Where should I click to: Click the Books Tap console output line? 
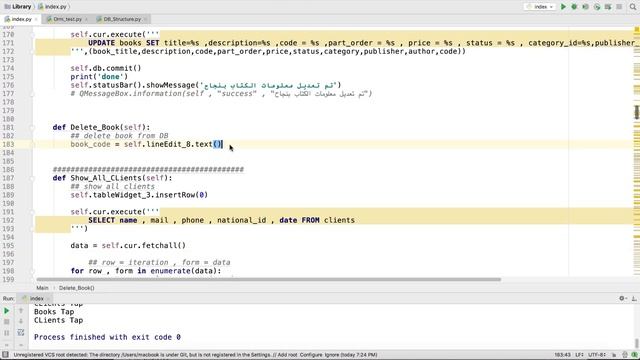(x=54, y=312)
